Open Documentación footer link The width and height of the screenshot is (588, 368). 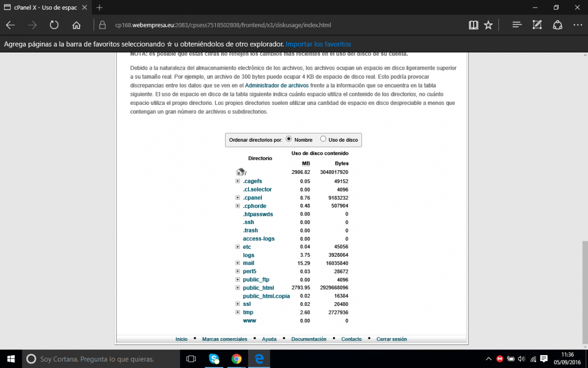[308, 339]
